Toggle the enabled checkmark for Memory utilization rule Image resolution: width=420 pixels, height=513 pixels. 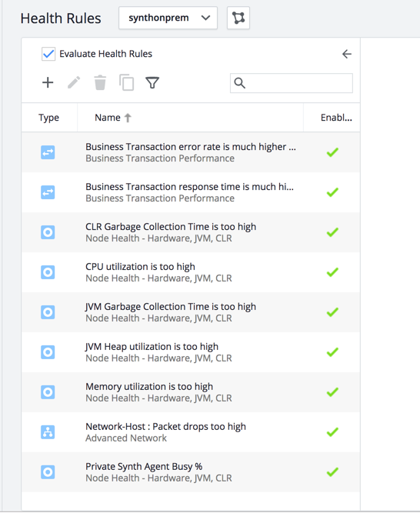click(x=332, y=392)
